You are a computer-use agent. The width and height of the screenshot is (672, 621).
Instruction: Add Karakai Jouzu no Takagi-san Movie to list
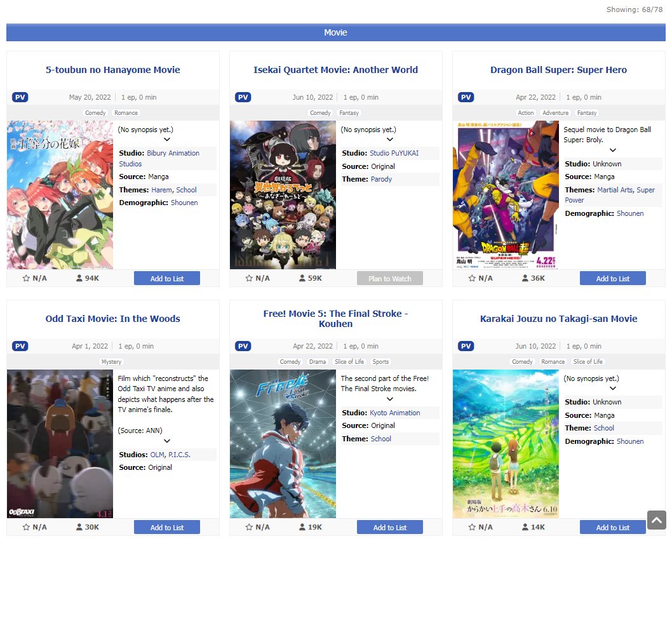[x=612, y=528]
